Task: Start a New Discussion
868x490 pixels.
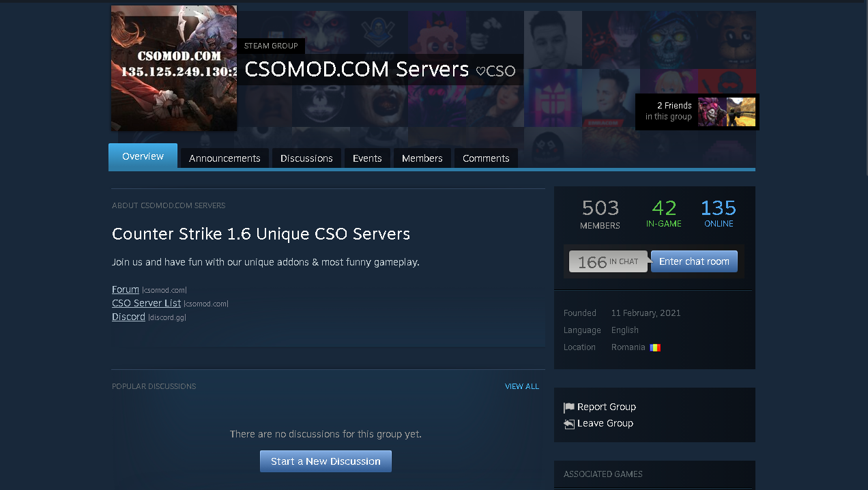Action: click(325, 461)
